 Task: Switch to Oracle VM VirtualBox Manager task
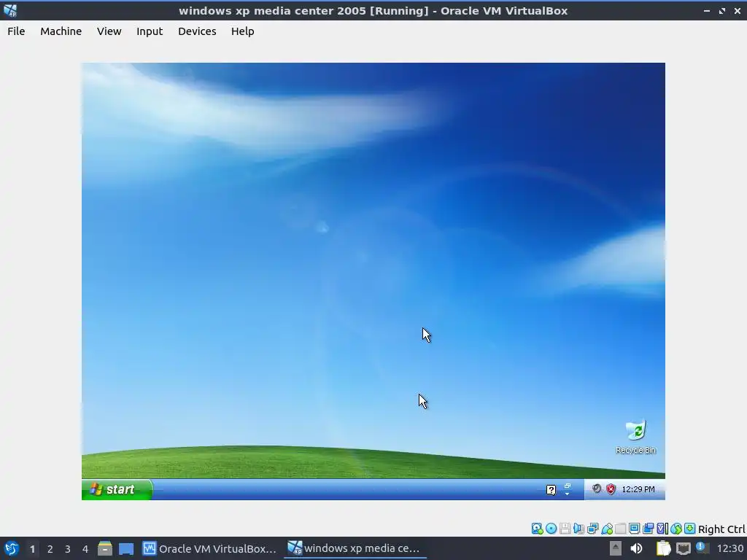[209, 548]
